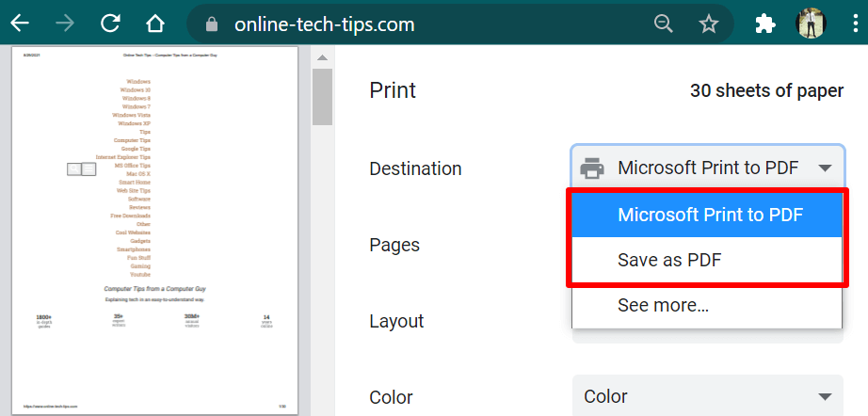This screenshot has width=868, height=416.
Task: Click the preview scrollbar up arrow
Action: pyautogui.click(x=322, y=57)
